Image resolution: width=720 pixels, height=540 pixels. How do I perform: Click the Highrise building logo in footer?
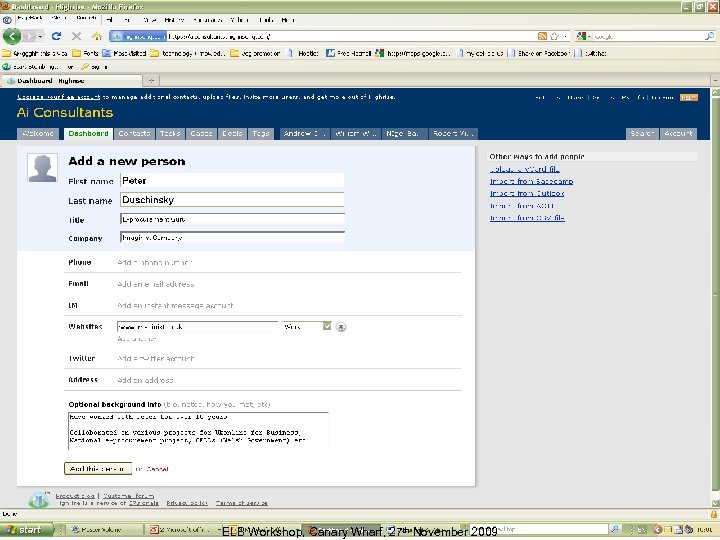pyautogui.click(x=39, y=499)
